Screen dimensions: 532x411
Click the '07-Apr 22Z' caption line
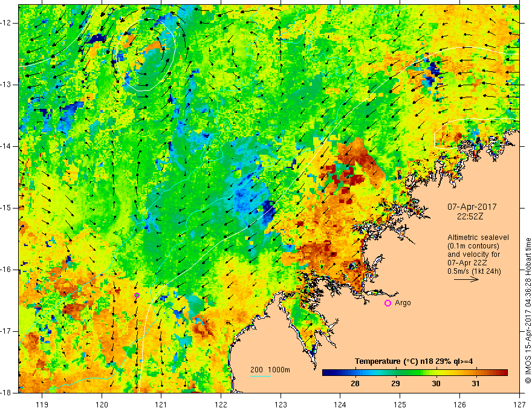click(x=467, y=263)
